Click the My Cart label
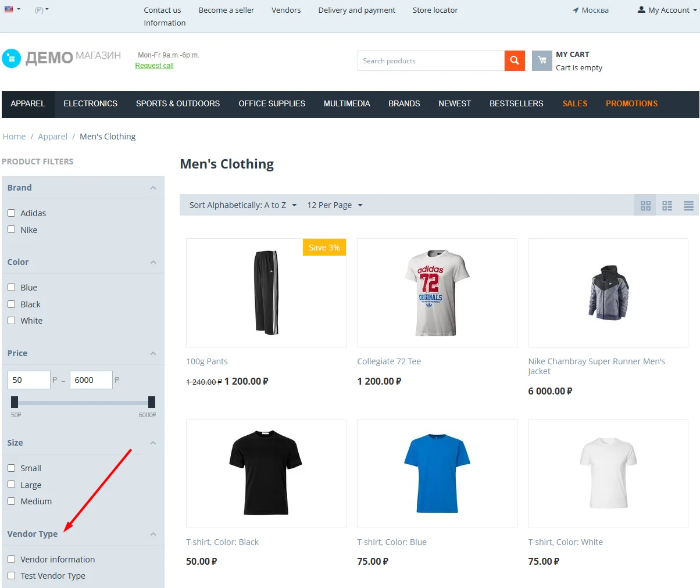 [573, 54]
